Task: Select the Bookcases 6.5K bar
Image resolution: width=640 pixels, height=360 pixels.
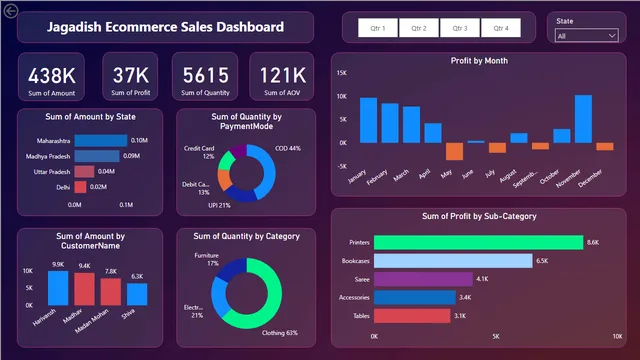Action: (453, 261)
